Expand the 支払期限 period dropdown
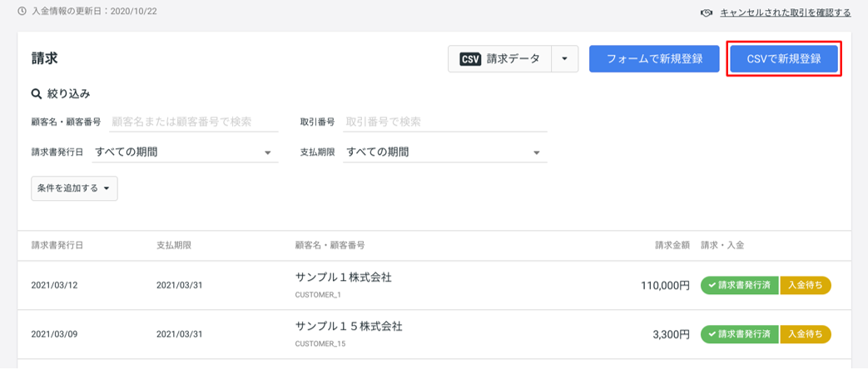 point(445,152)
